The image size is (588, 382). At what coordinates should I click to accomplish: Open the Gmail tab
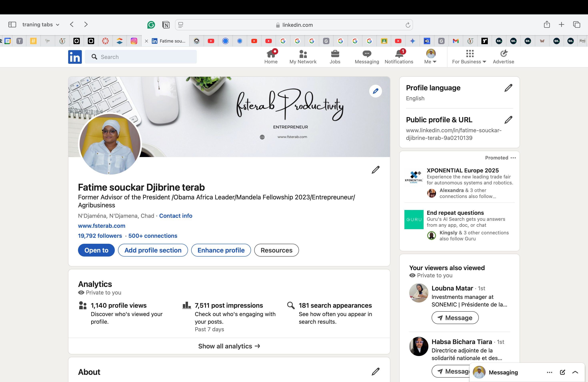(x=456, y=41)
